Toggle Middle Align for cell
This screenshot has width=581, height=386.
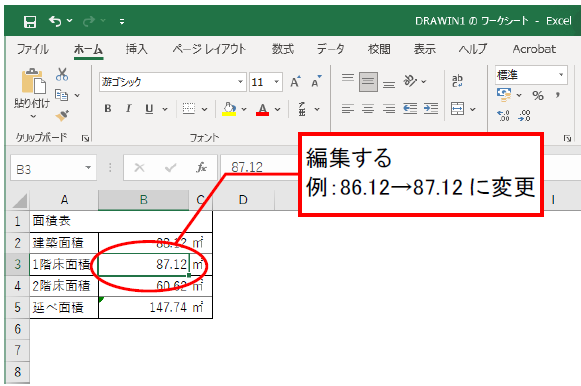point(368,81)
